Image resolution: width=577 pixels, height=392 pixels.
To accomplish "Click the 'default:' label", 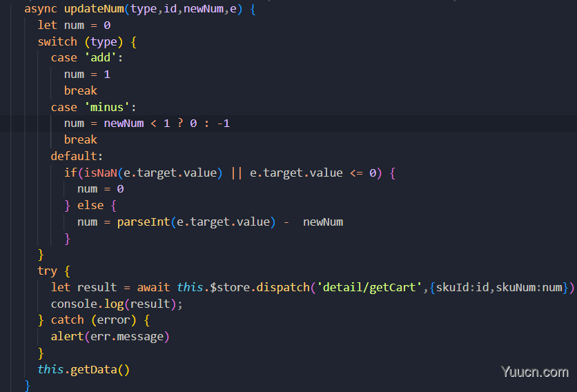I will (x=77, y=156).
